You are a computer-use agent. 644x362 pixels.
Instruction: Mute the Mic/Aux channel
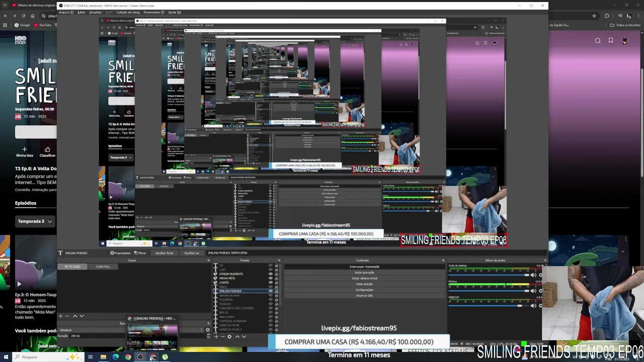[533, 291]
